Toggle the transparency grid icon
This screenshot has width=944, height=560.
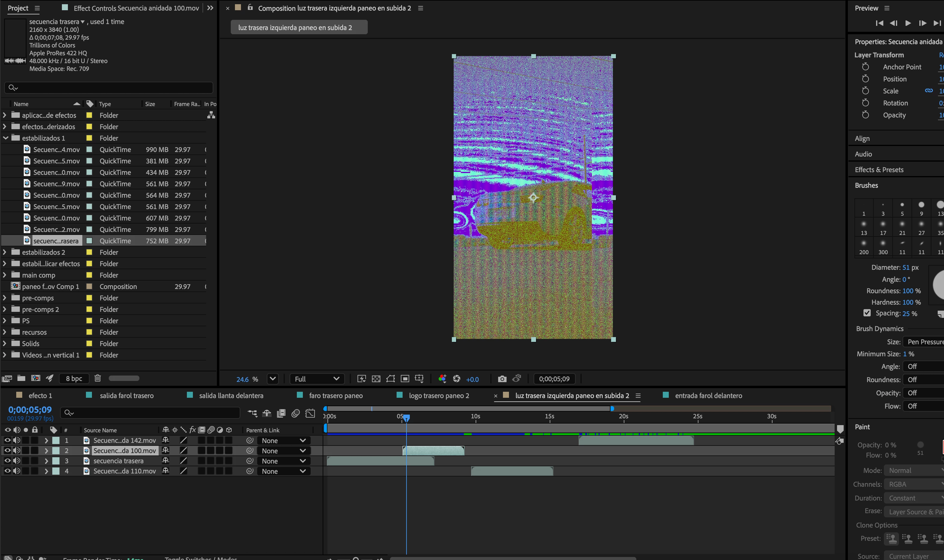[x=376, y=379]
